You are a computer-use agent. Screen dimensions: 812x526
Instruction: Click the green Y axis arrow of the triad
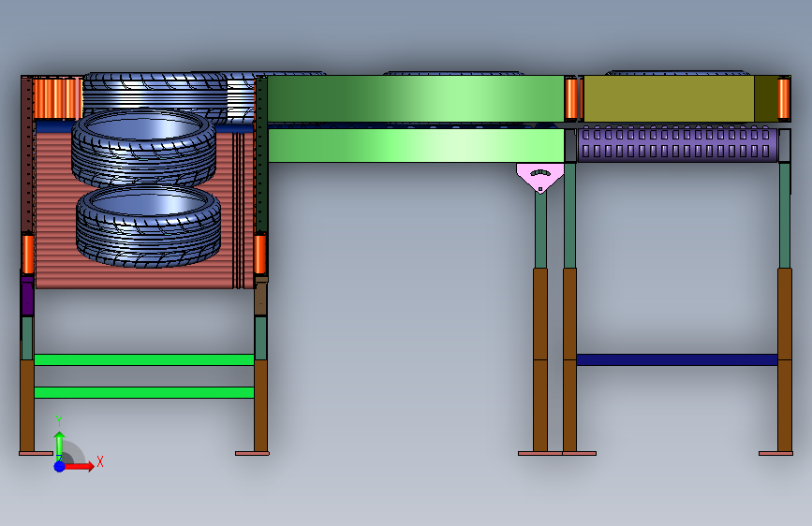(60, 446)
